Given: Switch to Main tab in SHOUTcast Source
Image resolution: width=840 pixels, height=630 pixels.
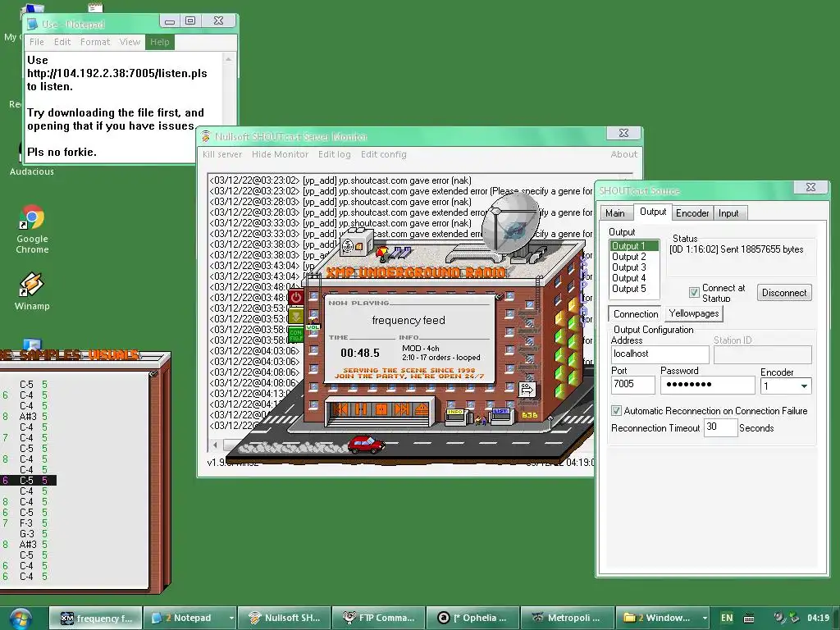Looking at the screenshot, I should pyautogui.click(x=615, y=213).
